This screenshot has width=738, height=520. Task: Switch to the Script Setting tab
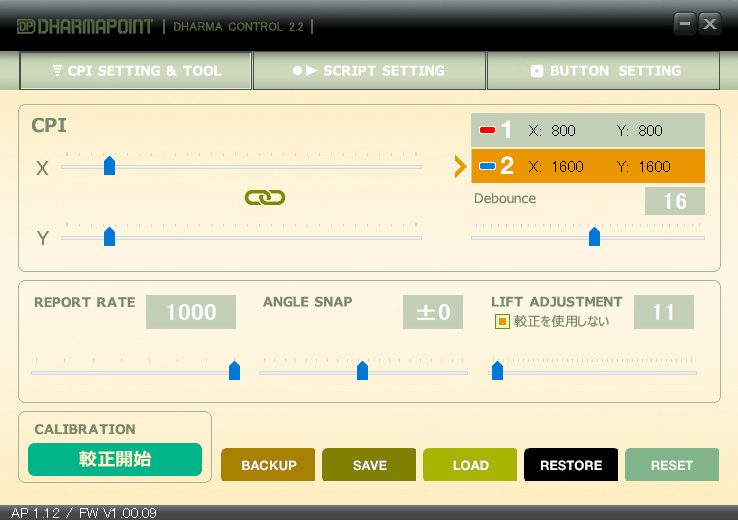pos(369,71)
